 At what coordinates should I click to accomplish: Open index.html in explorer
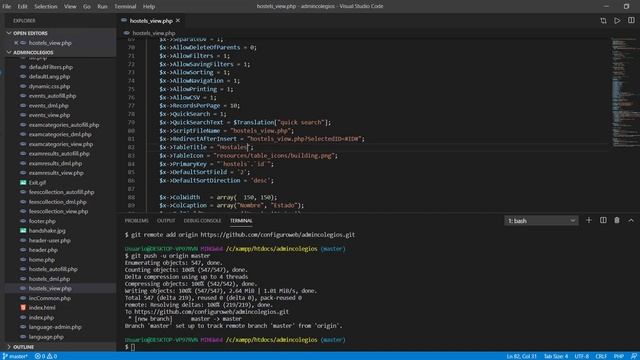pos(42,308)
